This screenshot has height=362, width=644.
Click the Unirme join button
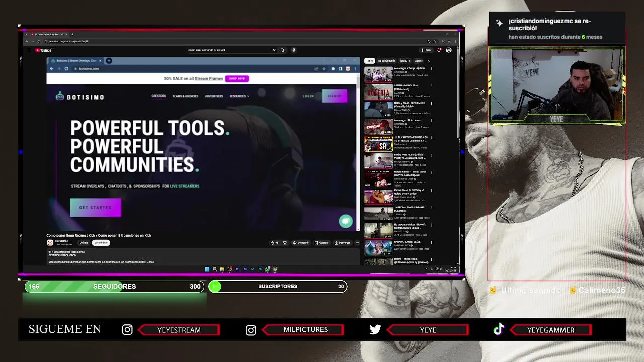(84, 243)
